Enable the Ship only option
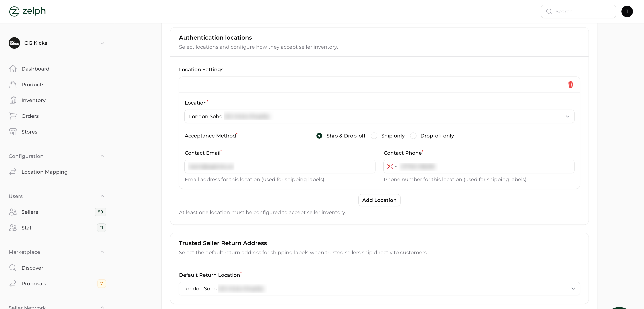The image size is (644, 309). click(x=374, y=136)
